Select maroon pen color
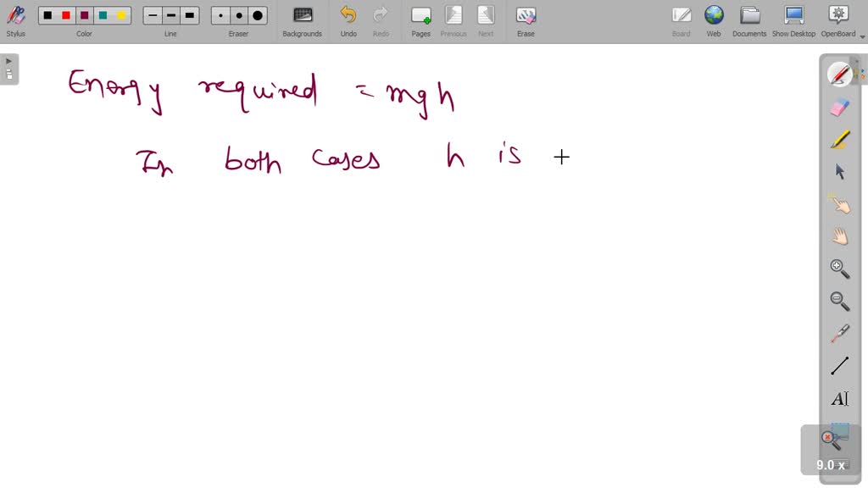 tap(84, 15)
